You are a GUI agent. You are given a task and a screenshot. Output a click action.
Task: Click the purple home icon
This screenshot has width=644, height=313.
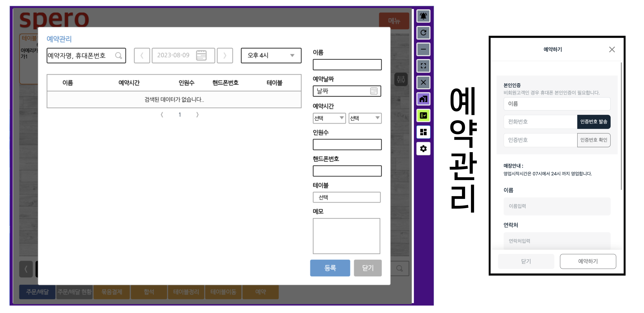point(423,99)
